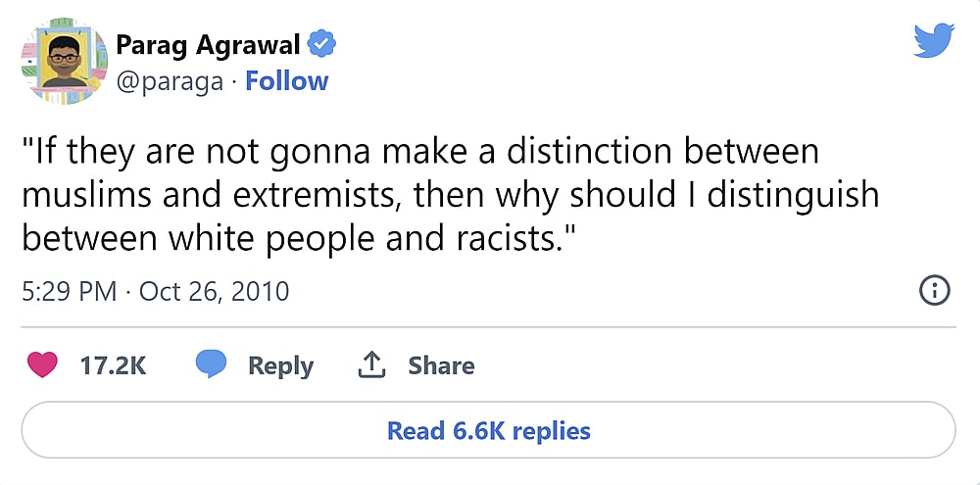Like the tweet with the heart icon
Screen dimensions: 980x485
41,365
